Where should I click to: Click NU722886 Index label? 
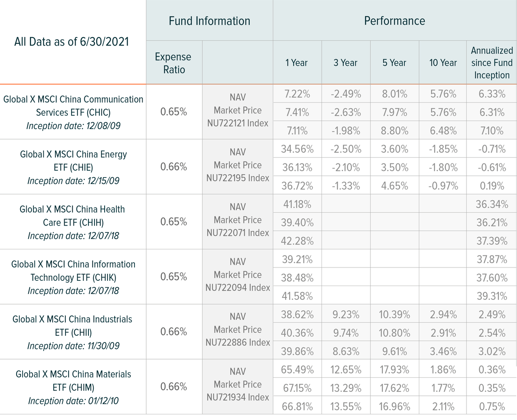click(x=237, y=343)
